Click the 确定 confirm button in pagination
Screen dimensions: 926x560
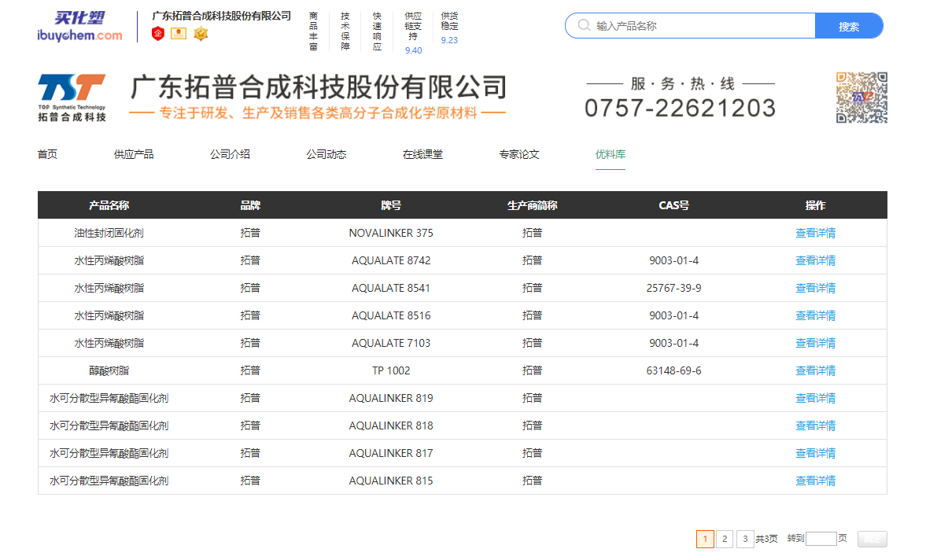click(x=873, y=539)
